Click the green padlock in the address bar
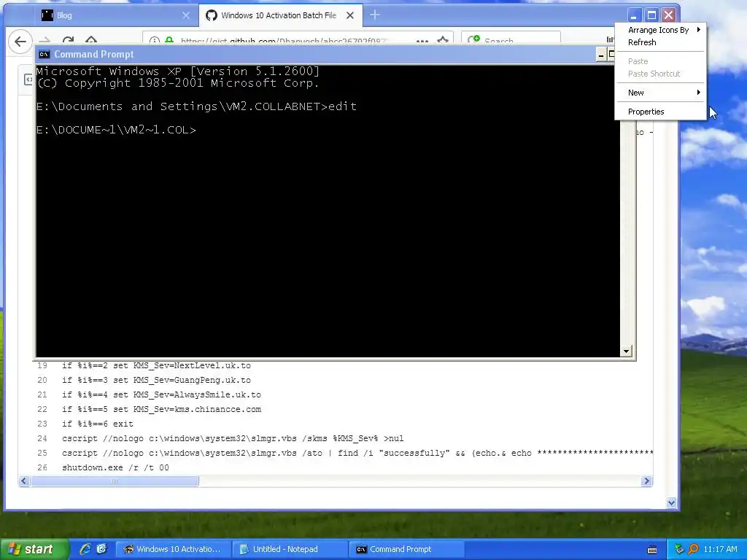This screenshot has height=560, width=747. pyautogui.click(x=169, y=41)
